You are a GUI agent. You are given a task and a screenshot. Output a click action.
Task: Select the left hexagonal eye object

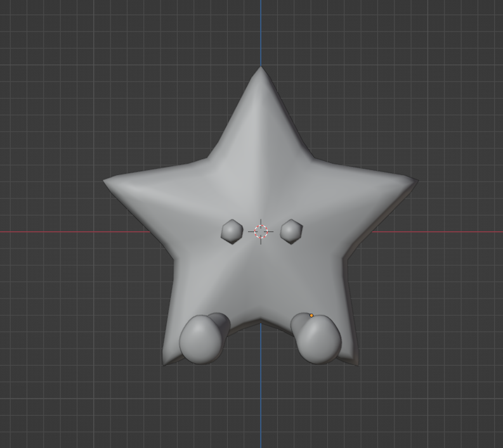(x=232, y=232)
